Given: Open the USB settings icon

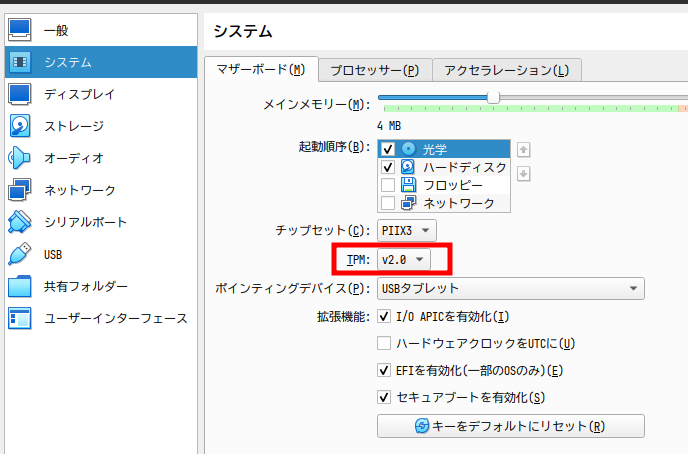Looking at the screenshot, I should [x=21, y=254].
